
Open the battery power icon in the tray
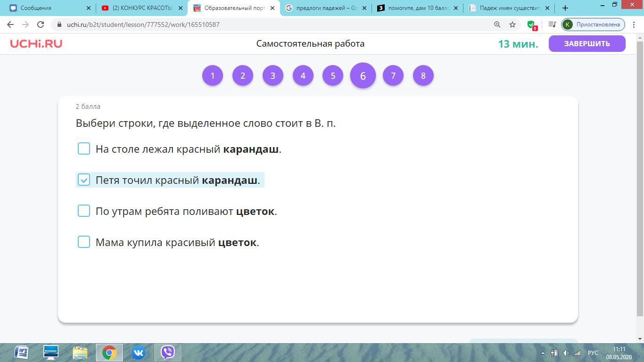pos(554,353)
